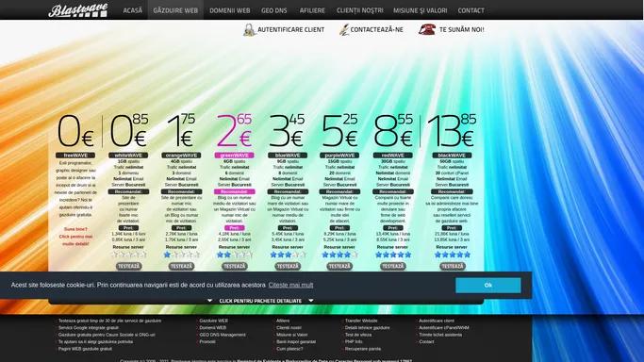This screenshot has height=362, width=644.
Task: Select the whiteWAVE plan label
Action: coord(128,156)
